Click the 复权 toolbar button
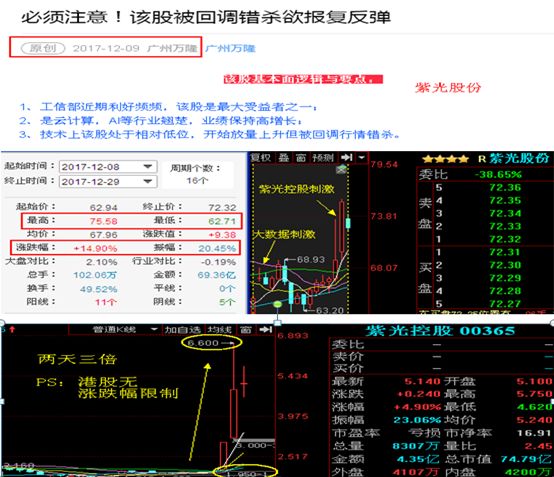Image resolution: width=554 pixels, height=477 pixels. tap(260, 158)
